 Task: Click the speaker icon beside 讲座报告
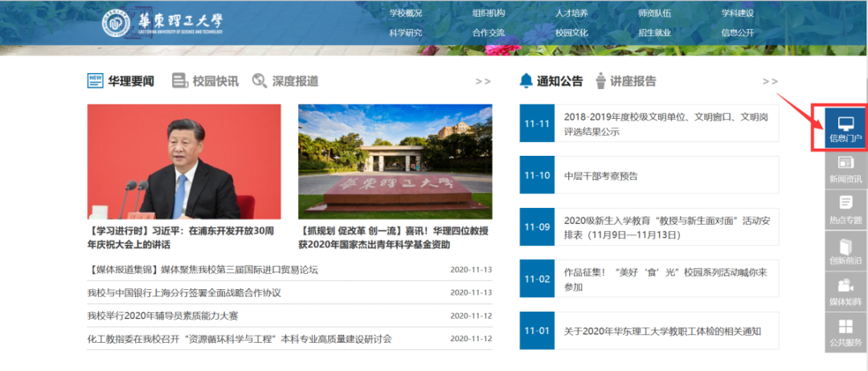pyautogui.click(x=600, y=81)
